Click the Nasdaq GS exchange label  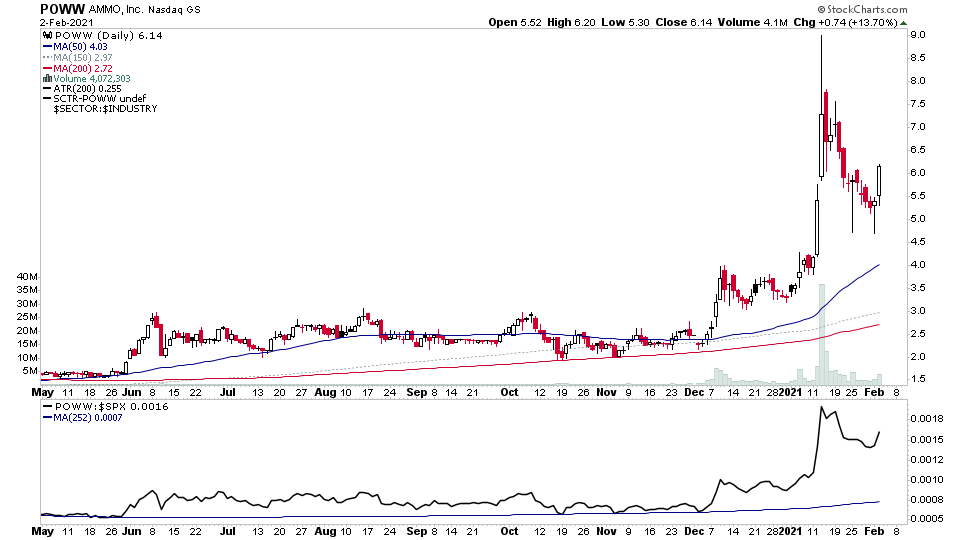pyautogui.click(x=174, y=10)
